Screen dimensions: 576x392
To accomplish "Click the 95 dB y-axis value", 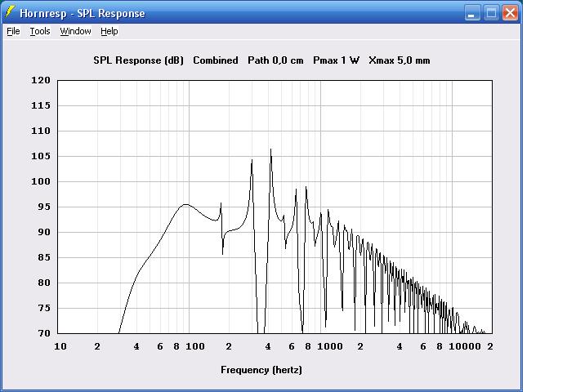I will pos(44,207).
